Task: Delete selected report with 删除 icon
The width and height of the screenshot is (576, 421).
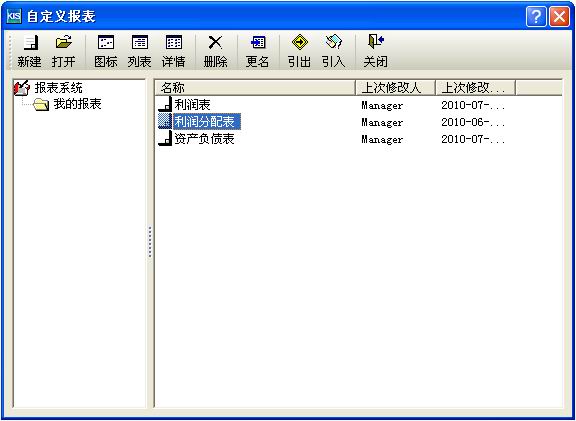Action: pyautogui.click(x=215, y=43)
